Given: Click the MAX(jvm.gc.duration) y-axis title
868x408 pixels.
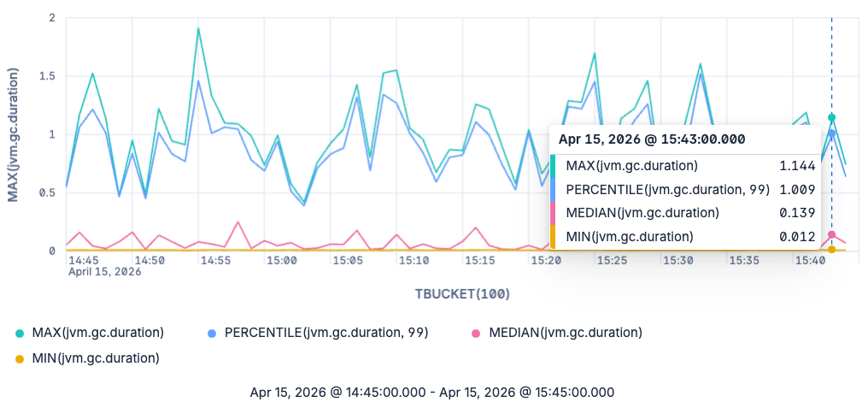Looking at the screenshot, I should tap(13, 134).
